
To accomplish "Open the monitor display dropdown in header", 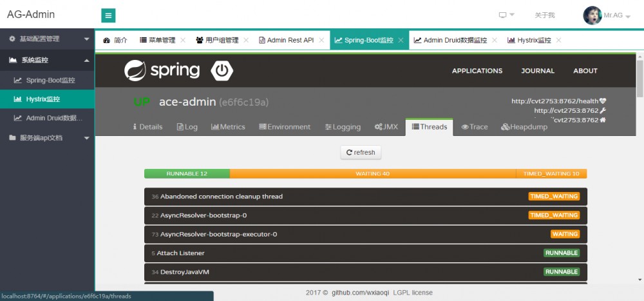I will tap(506, 15).
